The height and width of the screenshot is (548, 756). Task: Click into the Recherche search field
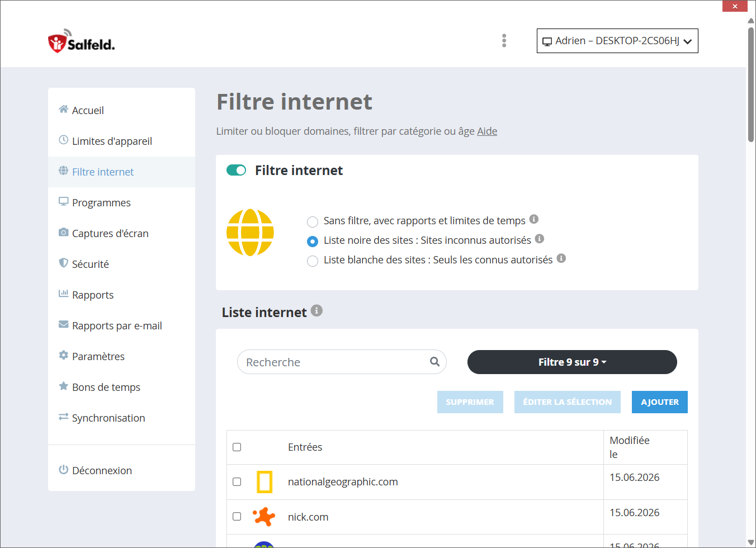pyautogui.click(x=342, y=362)
